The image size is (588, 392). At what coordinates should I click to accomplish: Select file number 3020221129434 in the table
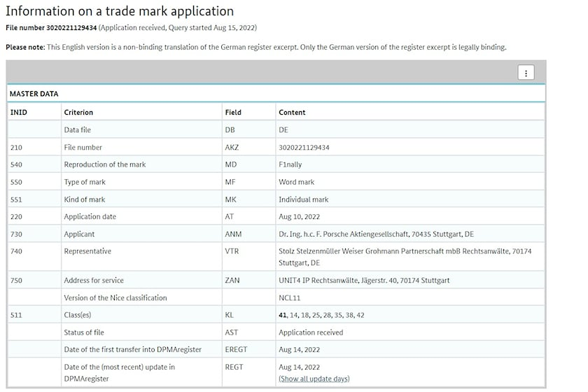click(x=304, y=148)
